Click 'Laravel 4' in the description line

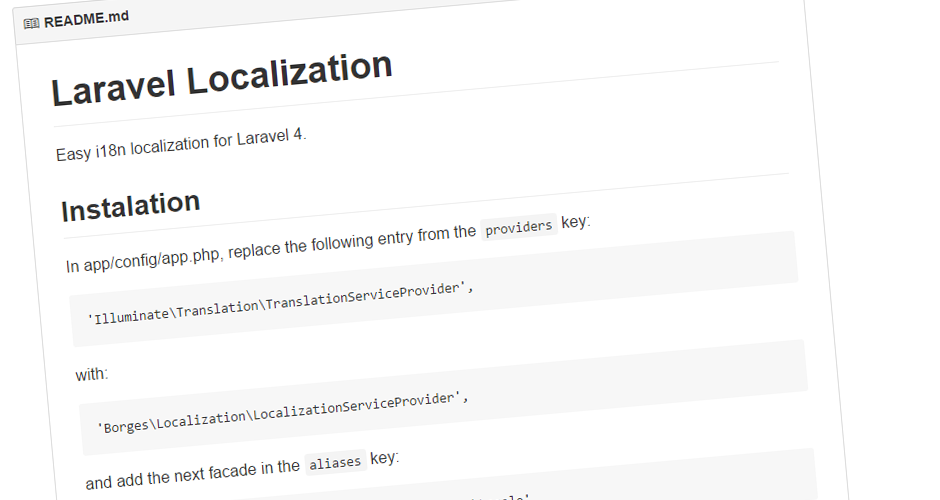click(x=269, y=137)
